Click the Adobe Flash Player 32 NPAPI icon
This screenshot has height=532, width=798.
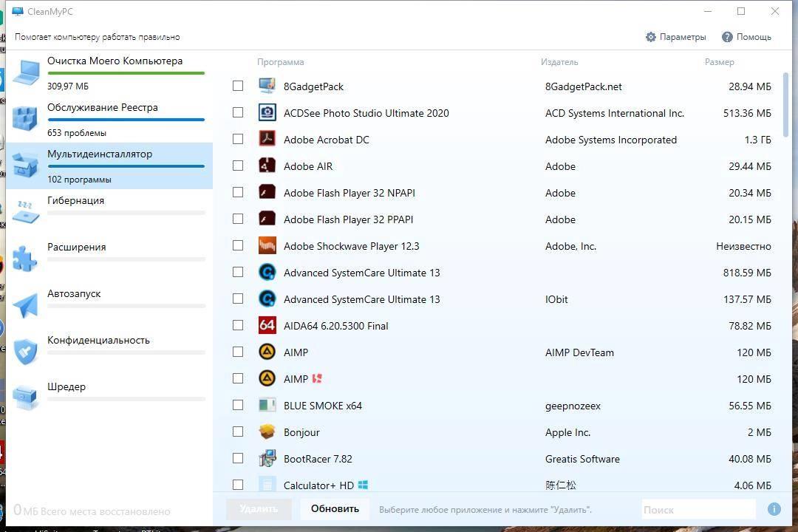267,192
